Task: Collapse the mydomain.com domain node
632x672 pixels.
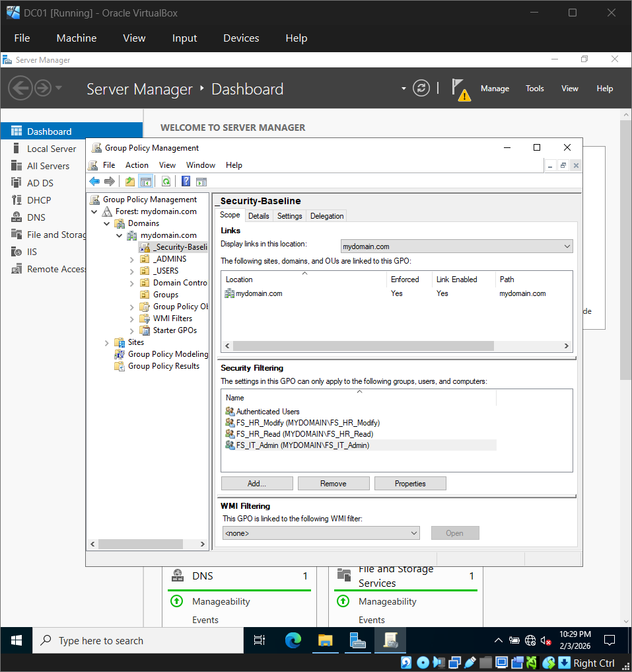Action: pos(119,235)
